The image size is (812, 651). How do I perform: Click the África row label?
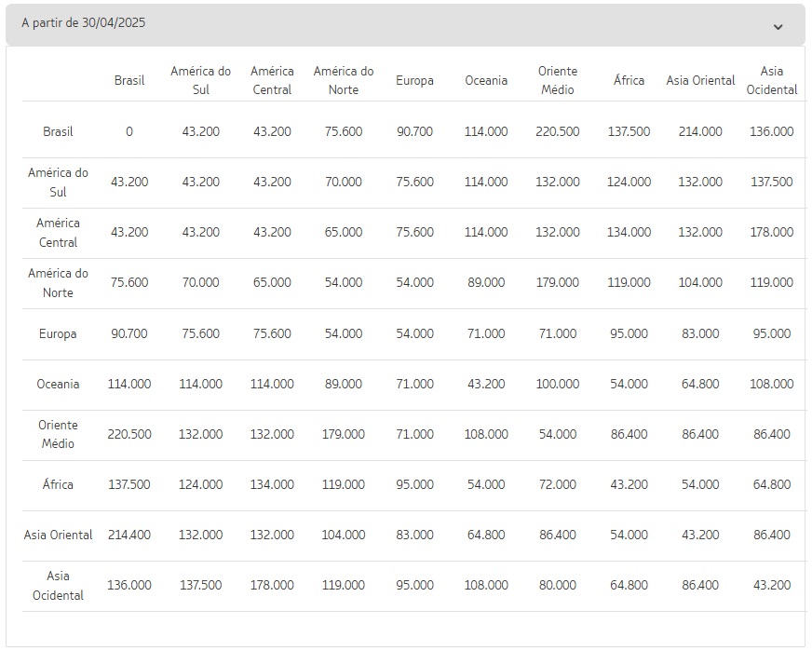tap(58, 484)
